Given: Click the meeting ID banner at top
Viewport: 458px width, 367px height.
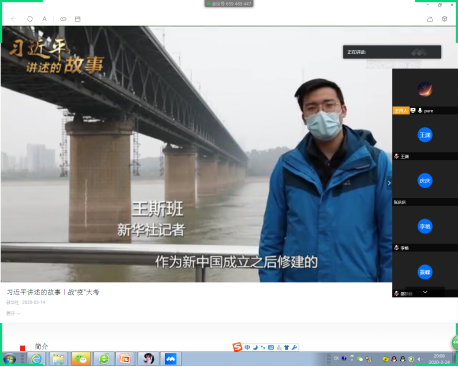Looking at the screenshot, I should click(229, 4).
